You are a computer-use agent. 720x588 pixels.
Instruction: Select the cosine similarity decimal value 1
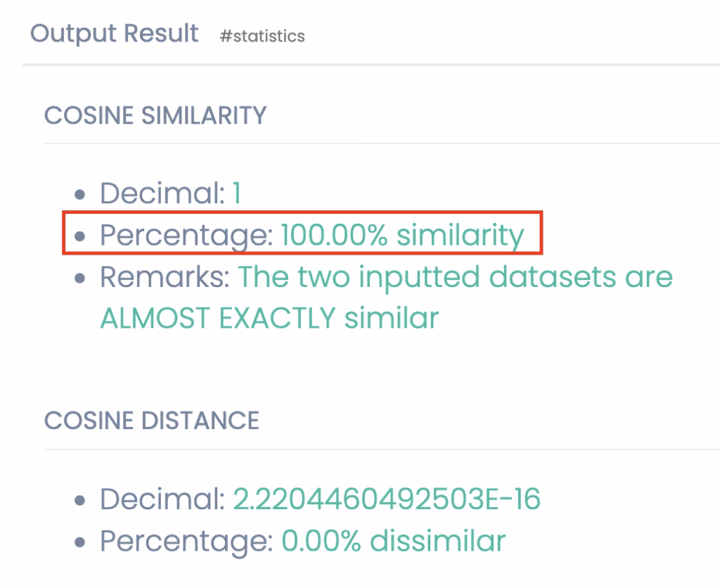pyautogui.click(x=236, y=193)
